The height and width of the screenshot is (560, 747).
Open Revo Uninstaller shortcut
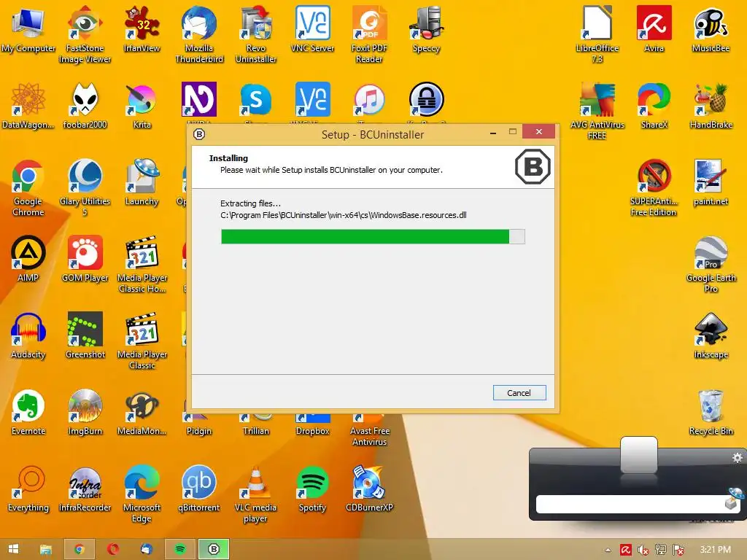(256, 35)
